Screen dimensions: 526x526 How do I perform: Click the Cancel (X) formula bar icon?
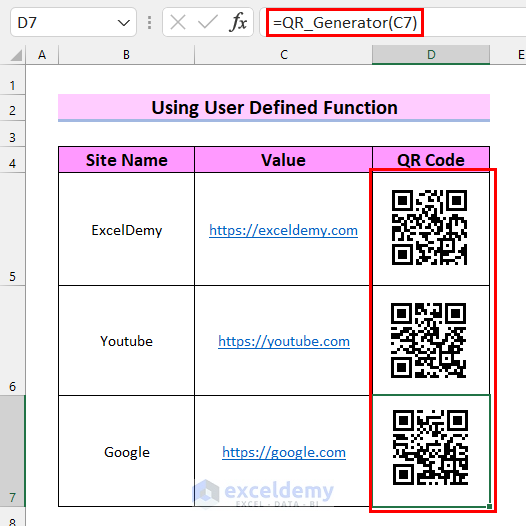point(177,23)
